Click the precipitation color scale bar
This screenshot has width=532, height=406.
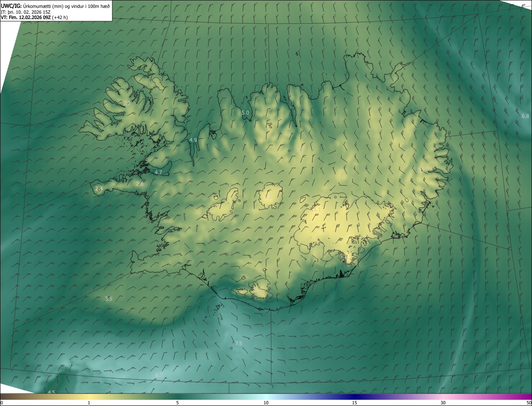pyautogui.click(x=266, y=397)
